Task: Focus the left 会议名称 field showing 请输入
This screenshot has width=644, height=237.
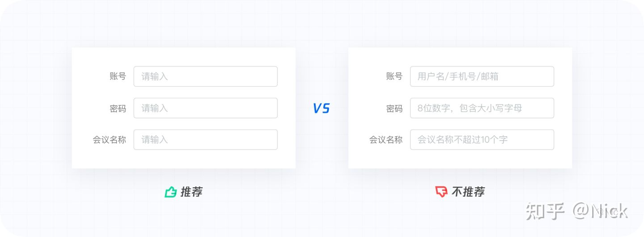Action: click(x=206, y=140)
